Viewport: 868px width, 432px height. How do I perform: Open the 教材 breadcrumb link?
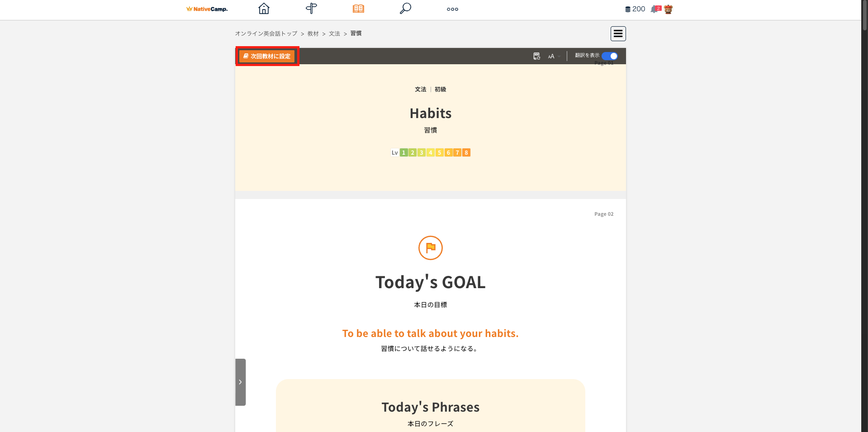coord(313,33)
